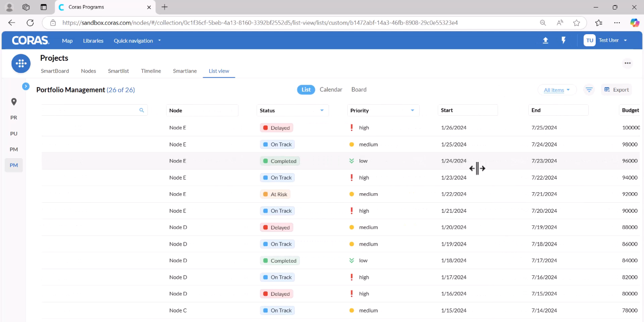
Task: Click the read aloud icon in address bar
Action: coord(560,23)
